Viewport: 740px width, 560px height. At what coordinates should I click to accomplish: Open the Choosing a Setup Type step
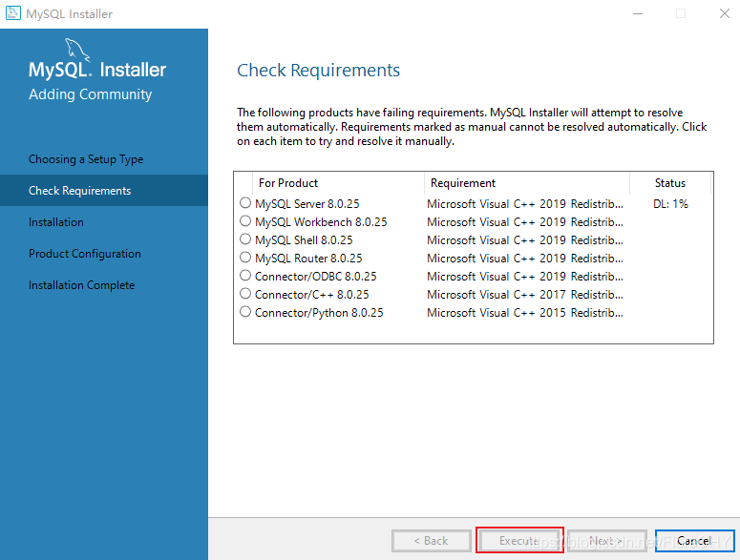point(86,159)
